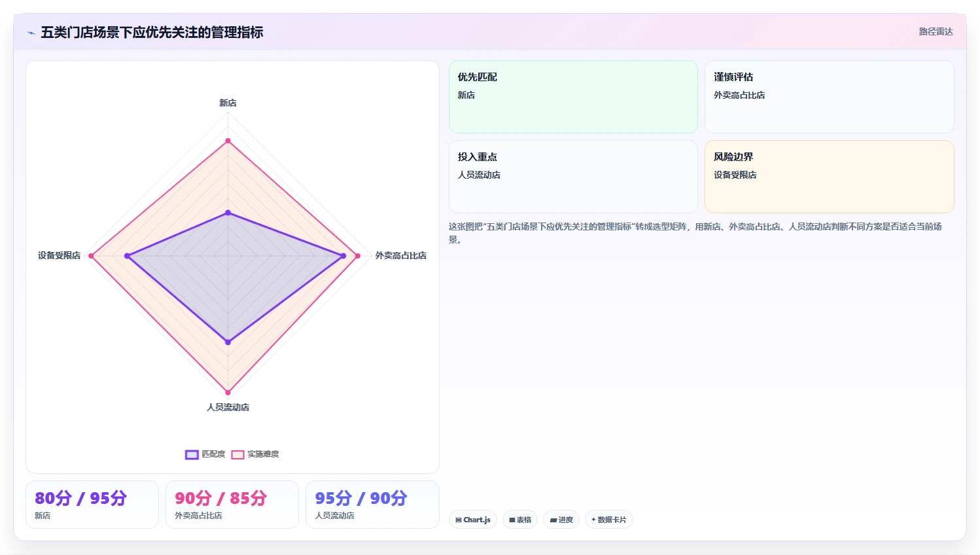Click the pink data point on the 新店 axis
The image size is (980, 555).
pyautogui.click(x=228, y=141)
